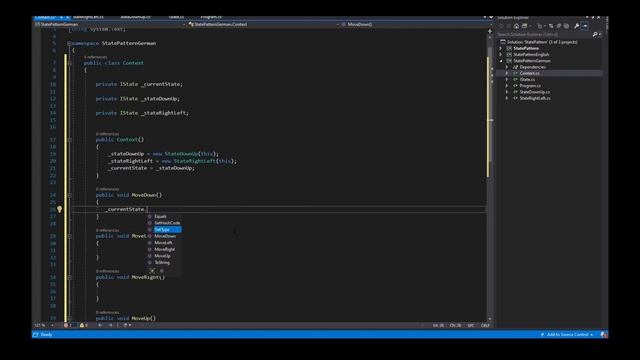Select IState.cs in Solution Explorer

pos(527,80)
